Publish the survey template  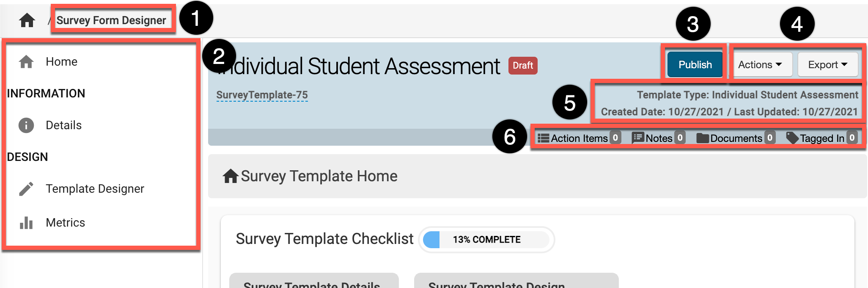pyautogui.click(x=695, y=65)
